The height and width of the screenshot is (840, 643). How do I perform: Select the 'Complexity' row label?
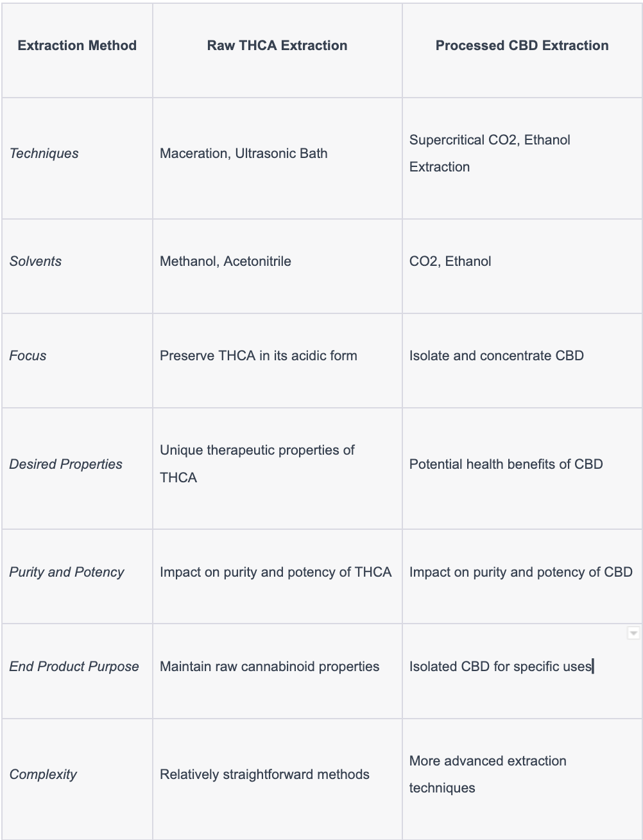click(43, 774)
